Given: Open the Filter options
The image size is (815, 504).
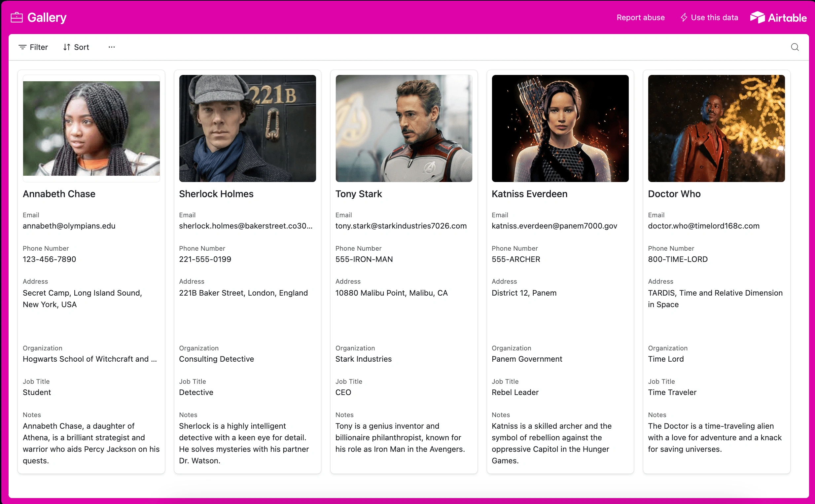Looking at the screenshot, I should pos(33,47).
